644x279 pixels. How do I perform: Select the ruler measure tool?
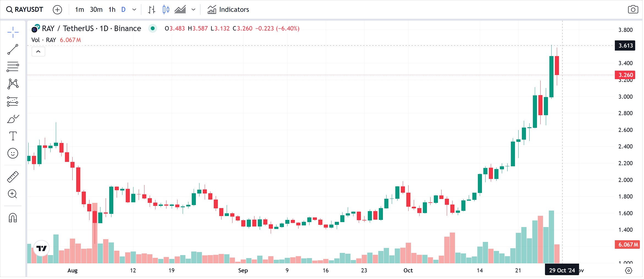(x=13, y=177)
